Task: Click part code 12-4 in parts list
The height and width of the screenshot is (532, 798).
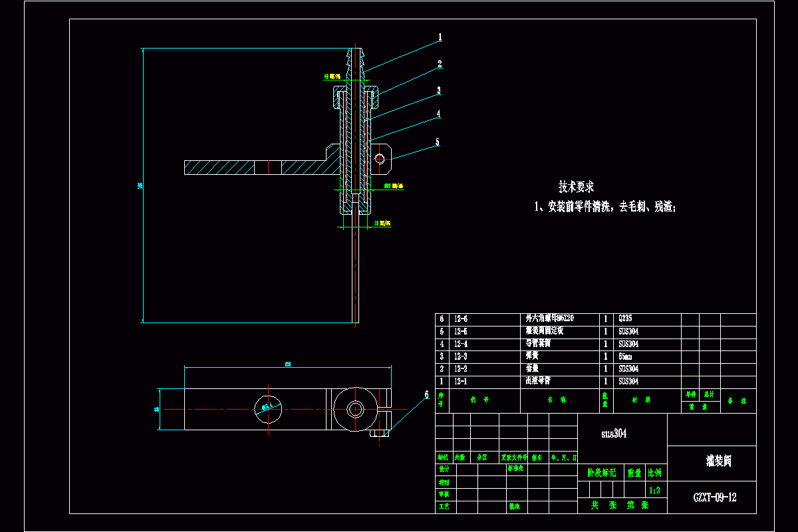Action: click(x=461, y=344)
